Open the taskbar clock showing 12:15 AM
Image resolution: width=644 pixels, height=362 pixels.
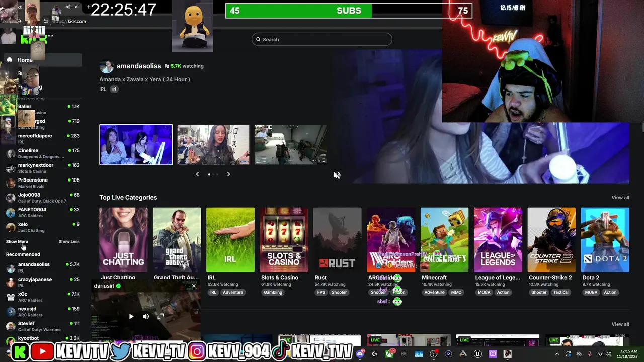pos(627,354)
